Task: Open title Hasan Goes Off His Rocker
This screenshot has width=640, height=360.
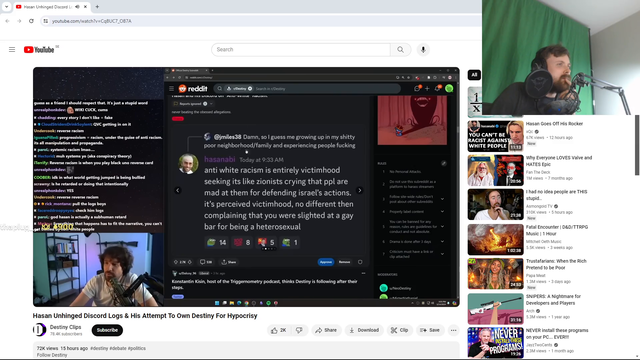Action: [x=554, y=124]
